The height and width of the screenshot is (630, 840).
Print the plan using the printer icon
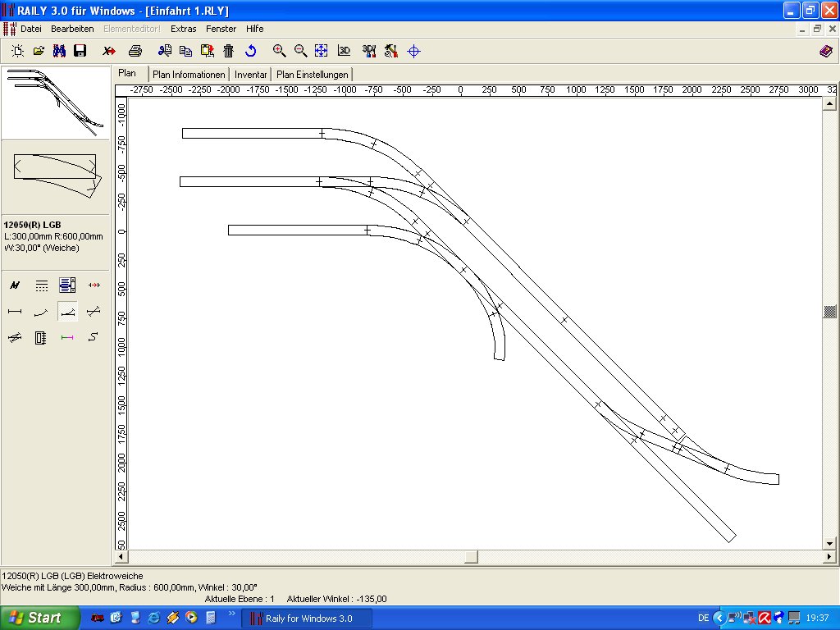(135, 51)
